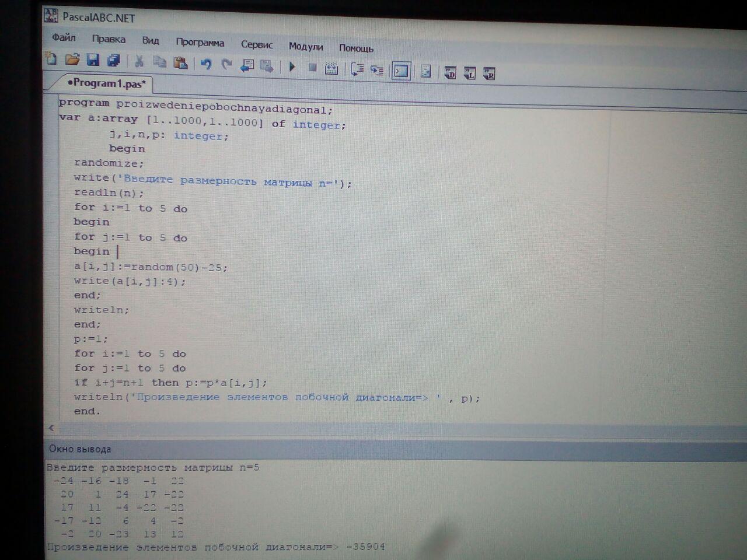Run the program with green arrow
The width and height of the screenshot is (747, 560).
[292, 66]
